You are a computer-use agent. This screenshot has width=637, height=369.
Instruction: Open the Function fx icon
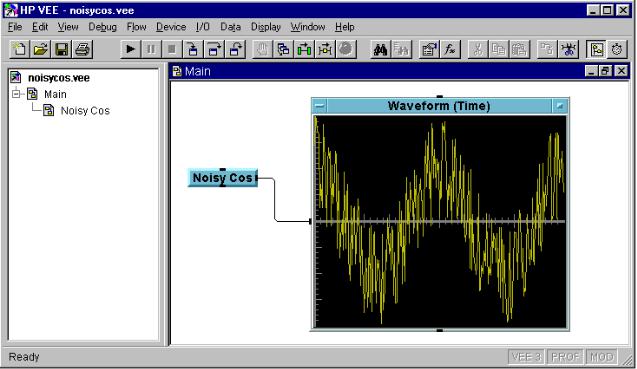[x=450, y=50]
